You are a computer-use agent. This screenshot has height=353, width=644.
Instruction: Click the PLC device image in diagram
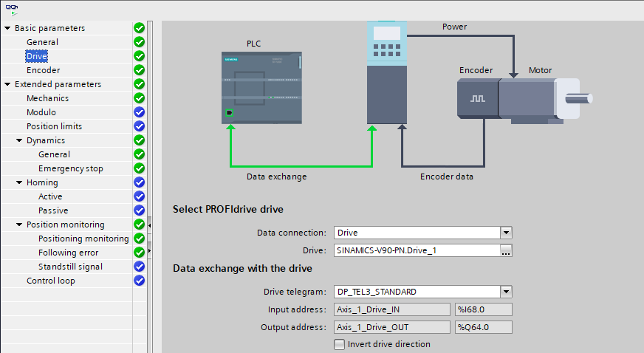261,87
